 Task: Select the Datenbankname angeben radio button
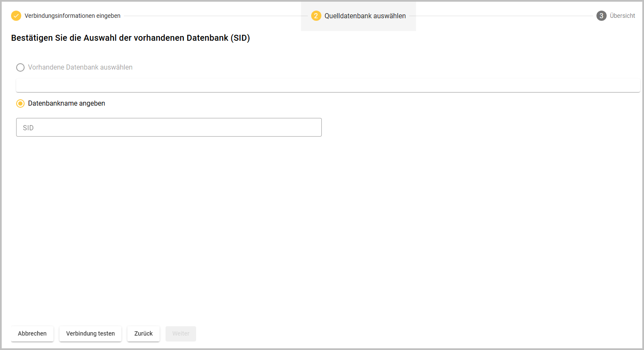(20, 104)
